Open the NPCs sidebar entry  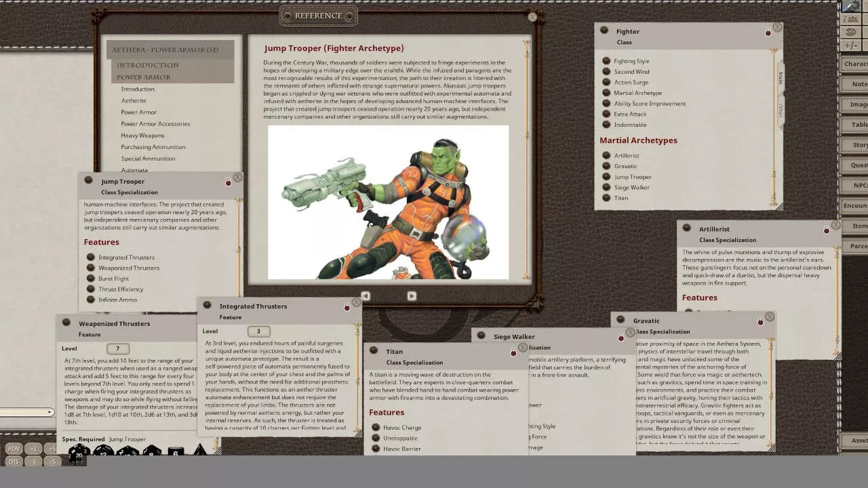click(854, 185)
